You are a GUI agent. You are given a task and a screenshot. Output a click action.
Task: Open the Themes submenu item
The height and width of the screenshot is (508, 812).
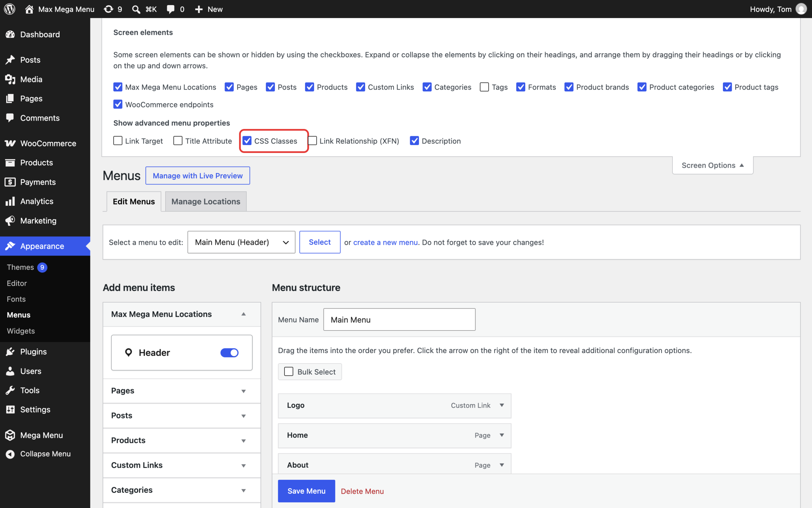click(21, 267)
